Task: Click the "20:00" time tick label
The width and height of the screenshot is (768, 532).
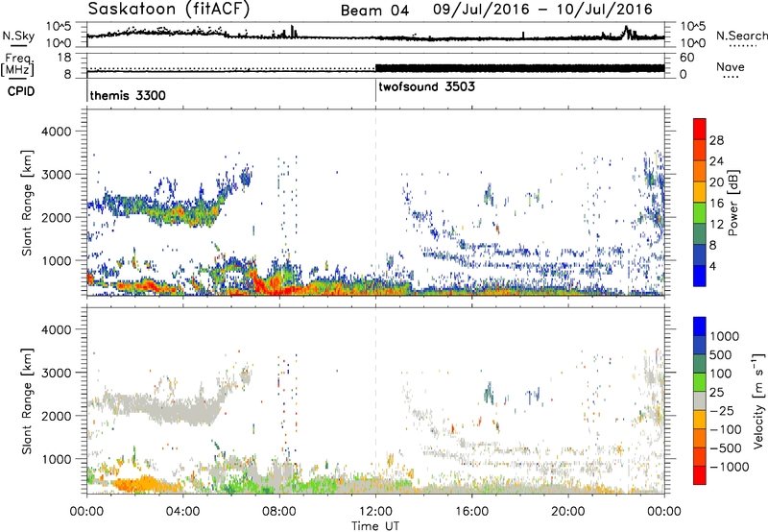Action: click(568, 512)
